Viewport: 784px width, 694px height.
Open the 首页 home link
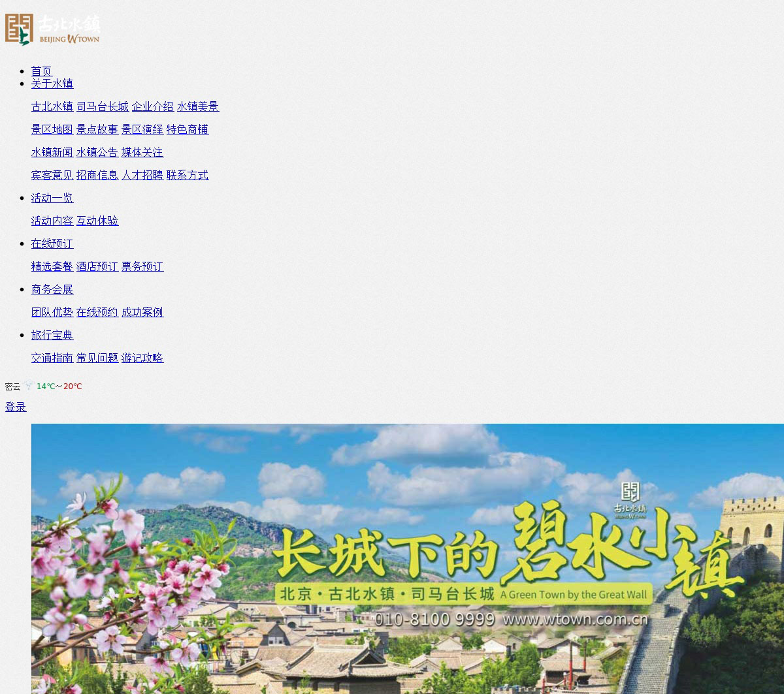pos(41,71)
